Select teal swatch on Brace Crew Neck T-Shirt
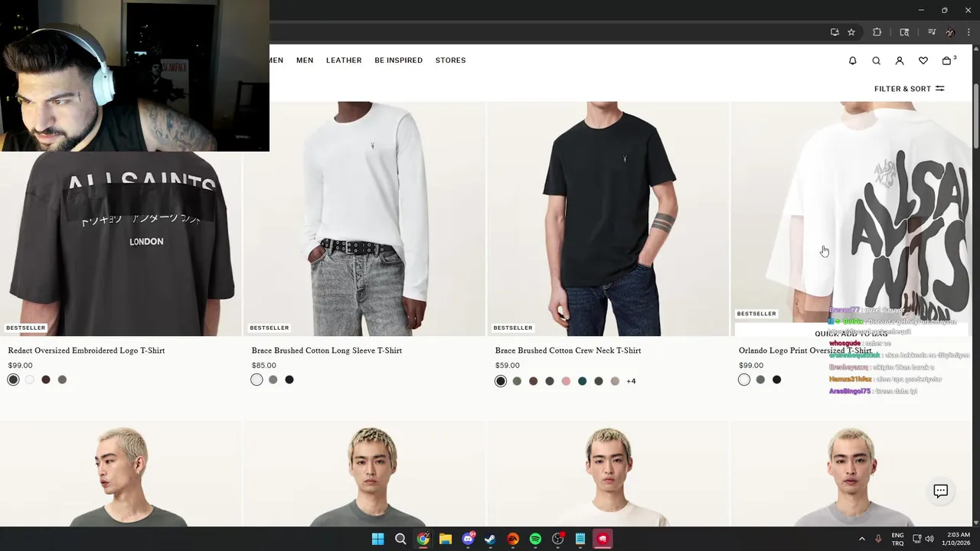The image size is (980, 551). pyautogui.click(x=582, y=381)
